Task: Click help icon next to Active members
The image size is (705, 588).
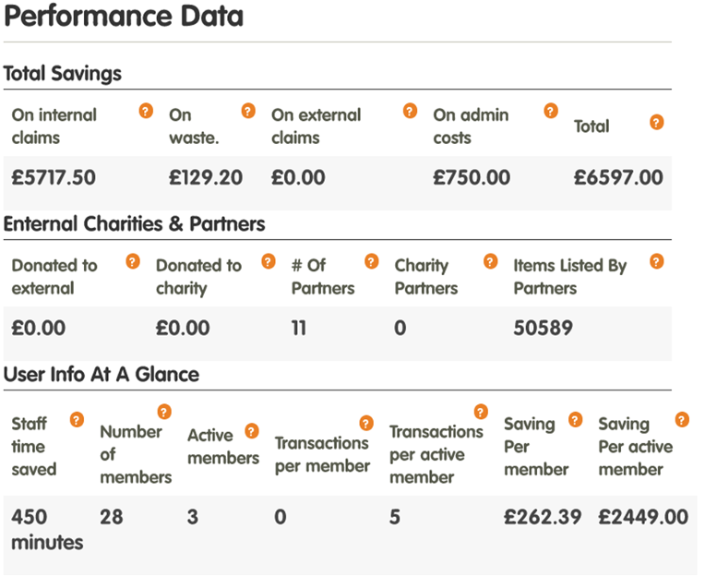Action: (x=252, y=431)
